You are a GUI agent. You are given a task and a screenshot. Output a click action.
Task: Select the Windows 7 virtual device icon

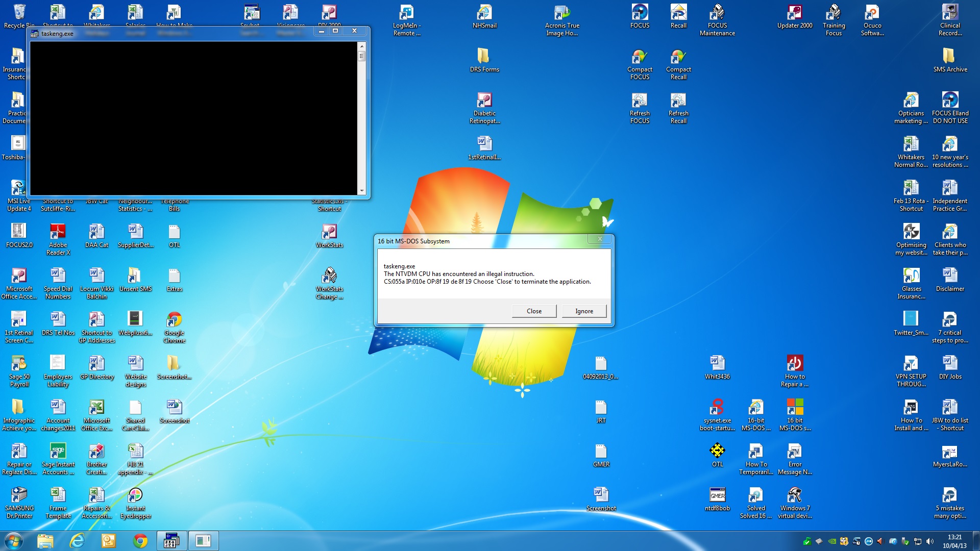pyautogui.click(x=795, y=503)
